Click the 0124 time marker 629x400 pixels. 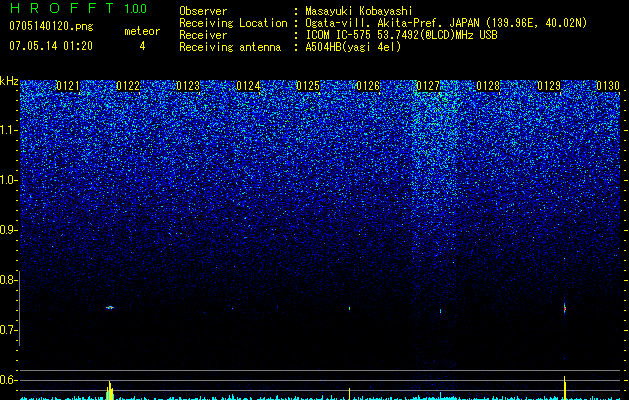click(248, 86)
